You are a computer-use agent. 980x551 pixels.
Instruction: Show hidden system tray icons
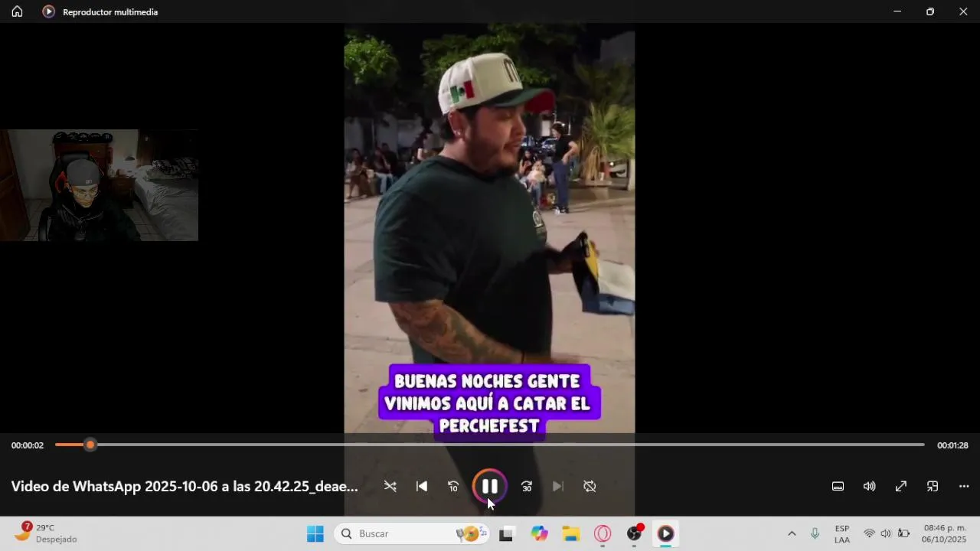792,533
